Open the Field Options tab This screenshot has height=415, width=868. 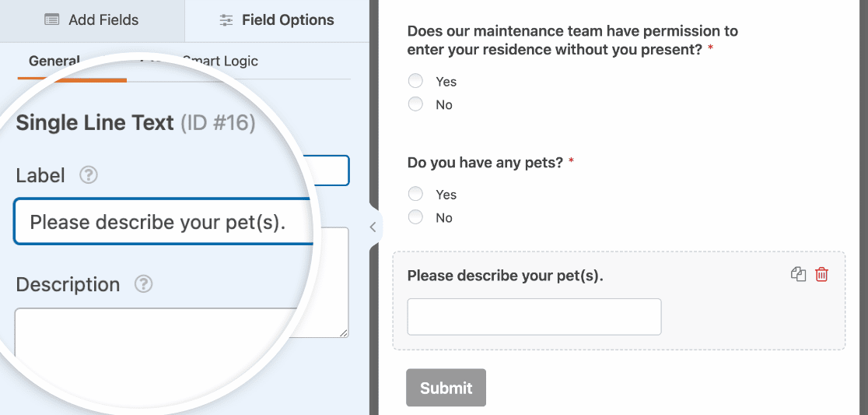[x=277, y=20]
